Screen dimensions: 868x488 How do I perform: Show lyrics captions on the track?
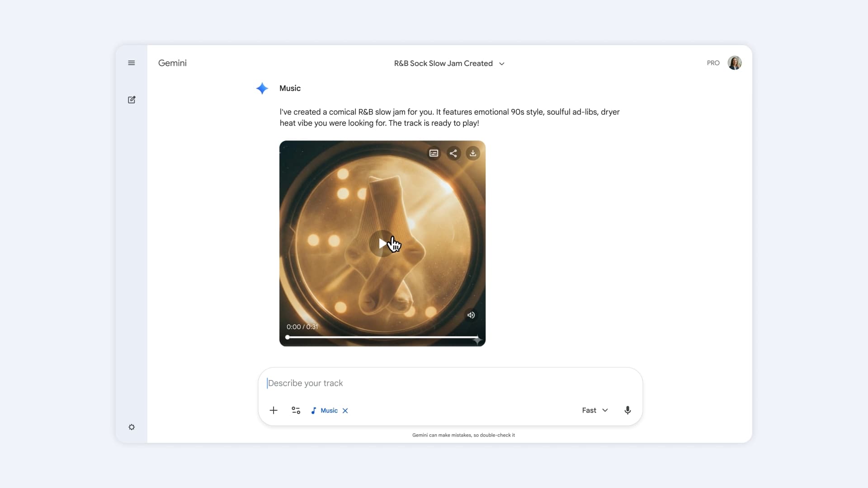pos(434,153)
